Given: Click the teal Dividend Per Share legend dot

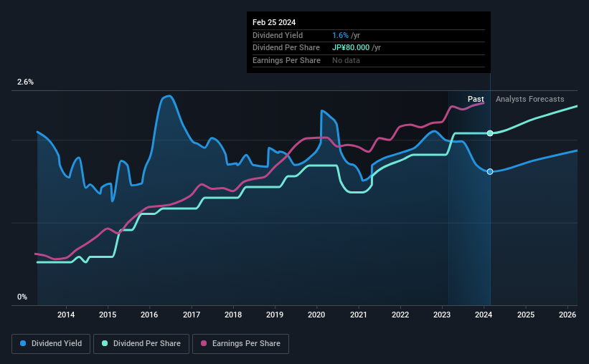Looking at the screenshot, I should (105, 343).
